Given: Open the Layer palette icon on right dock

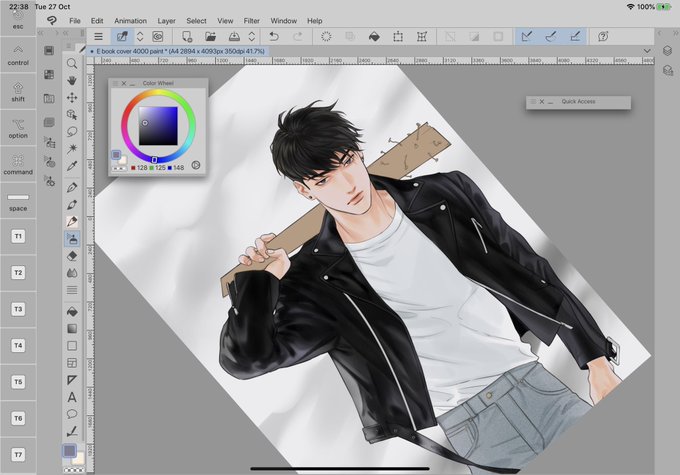Looking at the screenshot, I should pyautogui.click(x=667, y=51).
